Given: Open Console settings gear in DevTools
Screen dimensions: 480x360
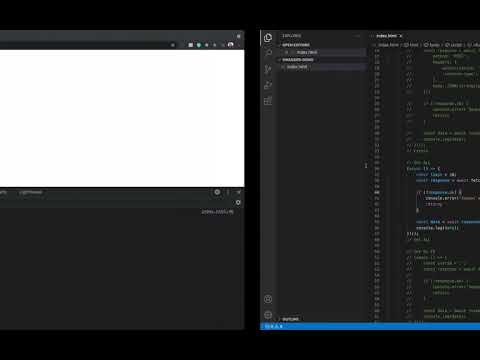Looking at the screenshot, I should point(238,202).
